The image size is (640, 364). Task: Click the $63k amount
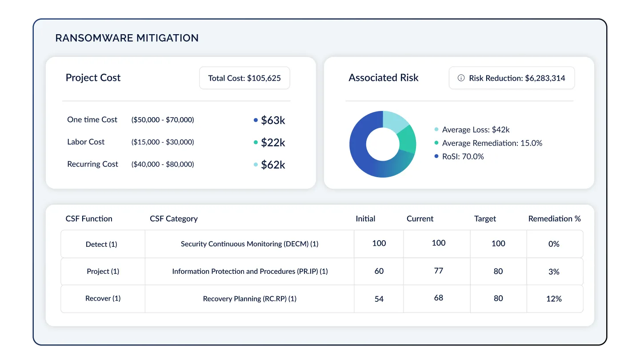coord(273,120)
